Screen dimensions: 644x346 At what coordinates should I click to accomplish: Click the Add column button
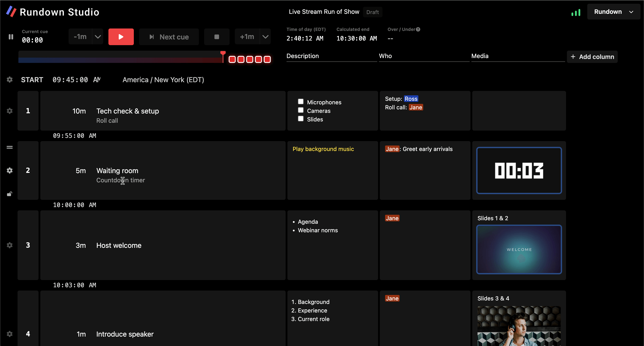click(592, 57)
